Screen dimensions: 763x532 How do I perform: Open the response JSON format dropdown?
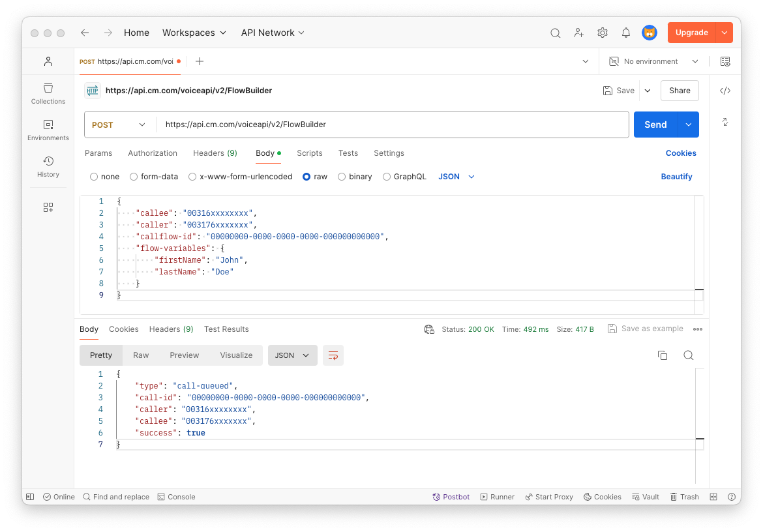tap(292, 355)
